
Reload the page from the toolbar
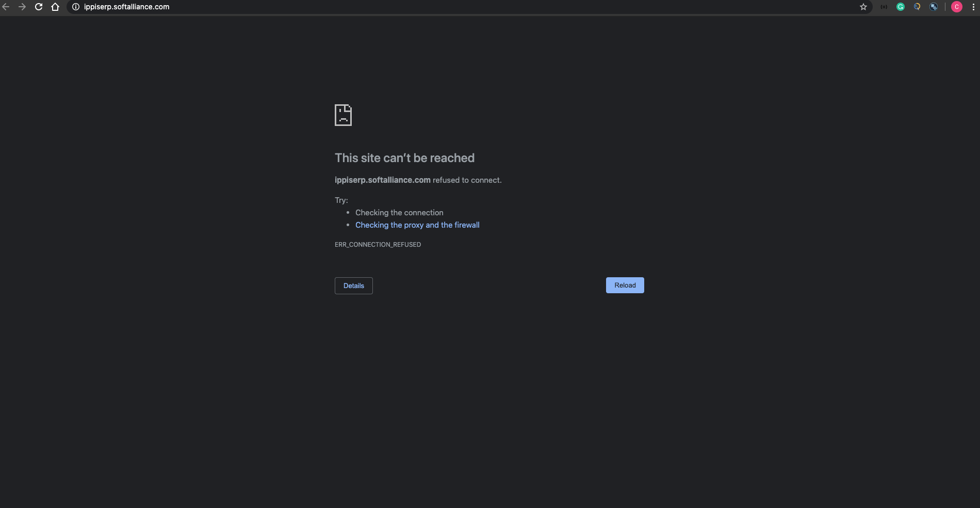click(x=39, y=7)
